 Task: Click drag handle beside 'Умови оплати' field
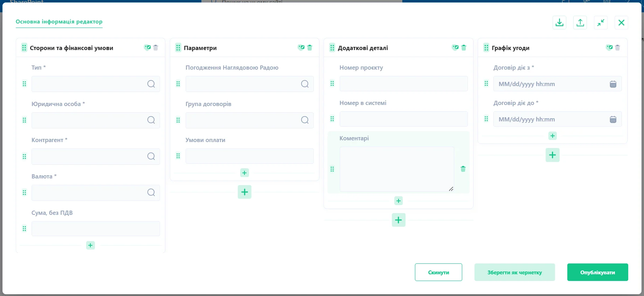coord(178,156)
